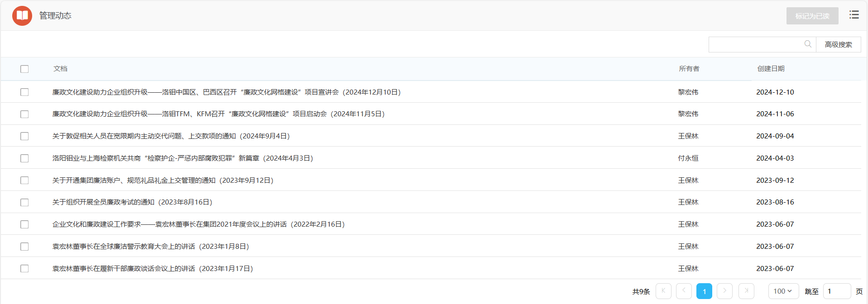Click date 2023-09-12 cell

(x=775, y=180)
